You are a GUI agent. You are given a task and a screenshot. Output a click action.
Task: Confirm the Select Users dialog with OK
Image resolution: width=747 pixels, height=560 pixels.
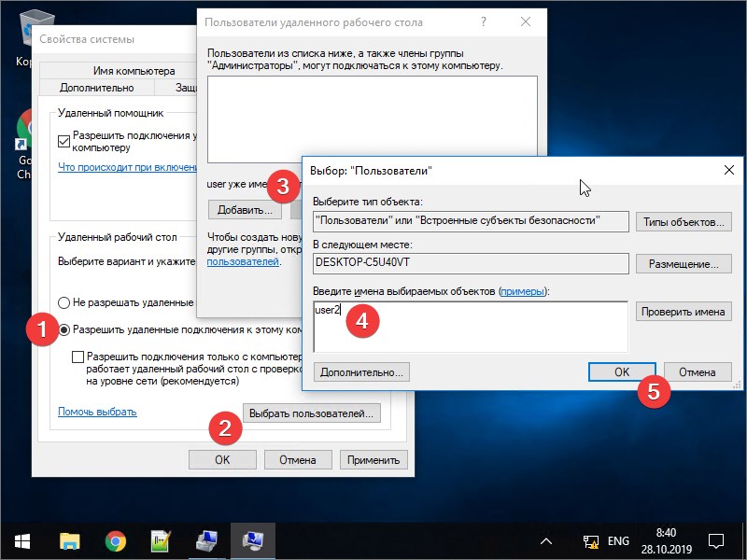pyautogui.click(x=622, y=372)
